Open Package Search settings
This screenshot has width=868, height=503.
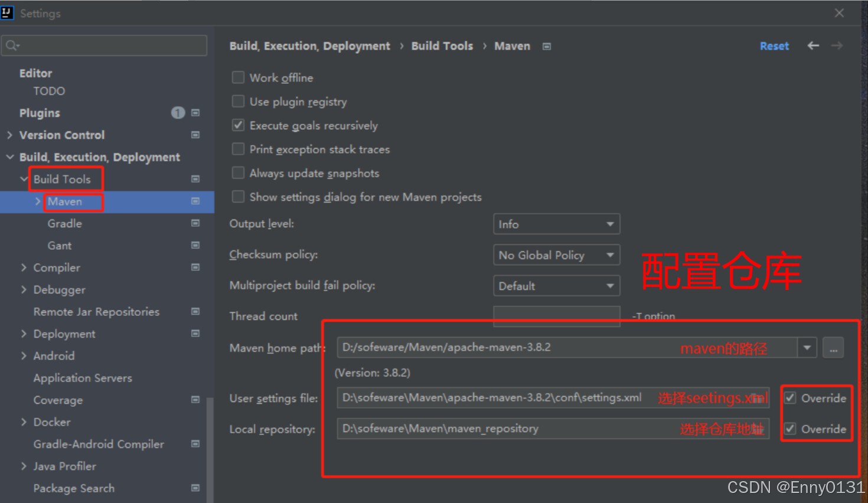coord(74,488)
